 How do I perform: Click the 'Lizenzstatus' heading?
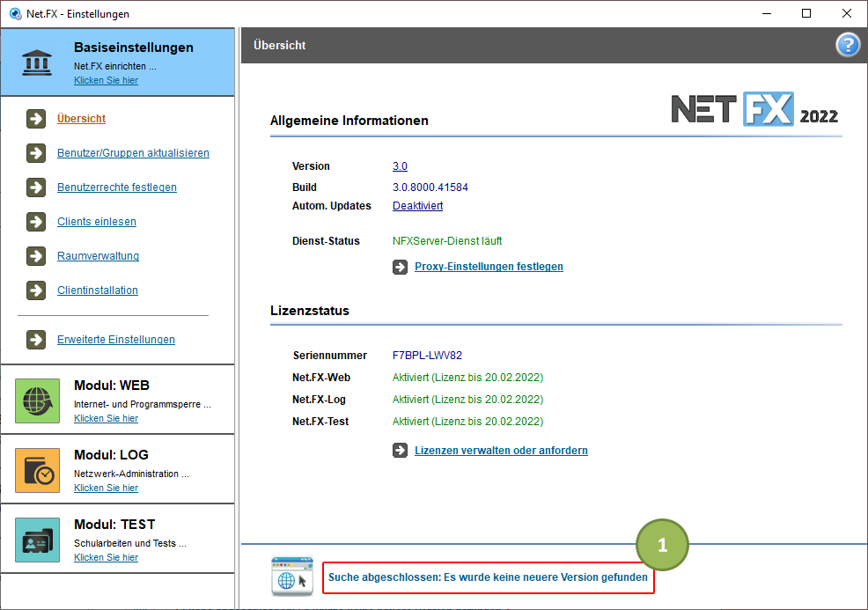pyautogui.click(x=310, y=311)
